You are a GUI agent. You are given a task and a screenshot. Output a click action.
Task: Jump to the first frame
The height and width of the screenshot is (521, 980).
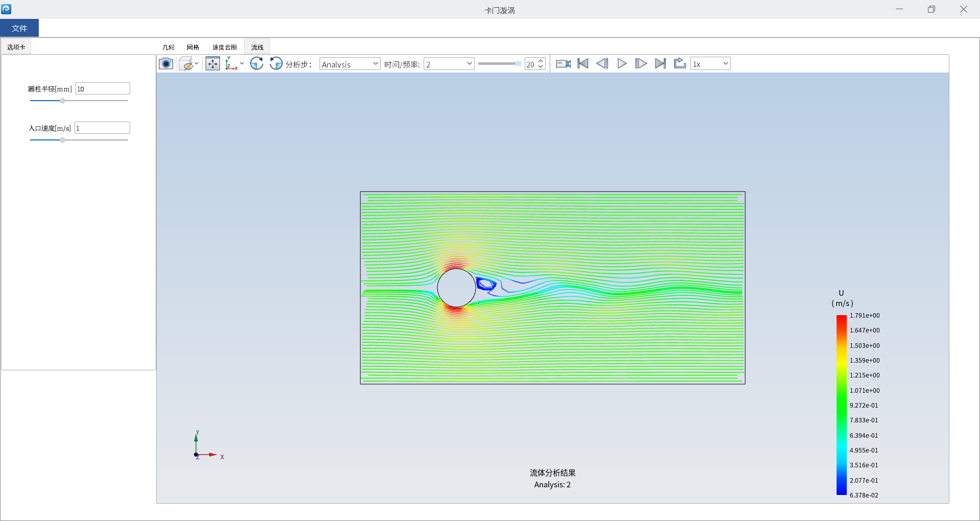point(583,64)
